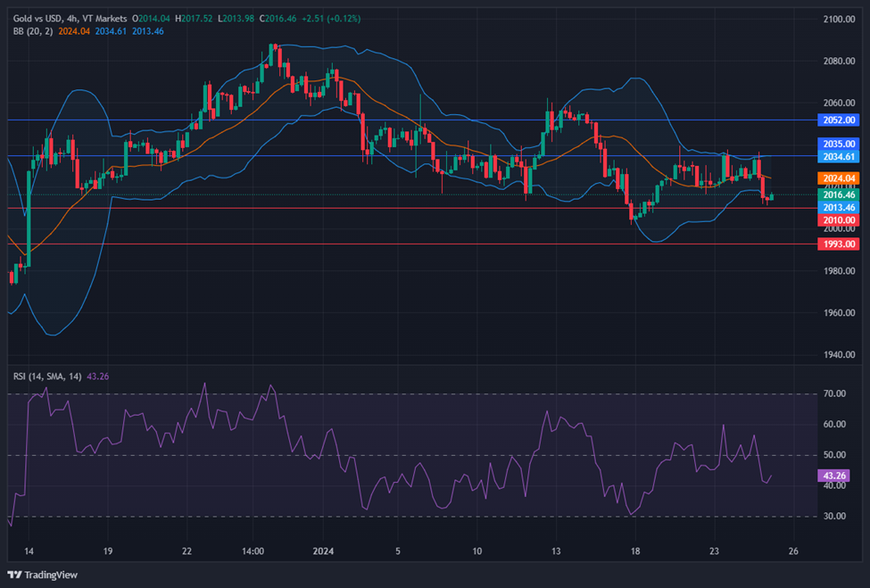Click the red 2010.00 support label
The height and width of the screenshot is (588, 870).
(838, 219)
